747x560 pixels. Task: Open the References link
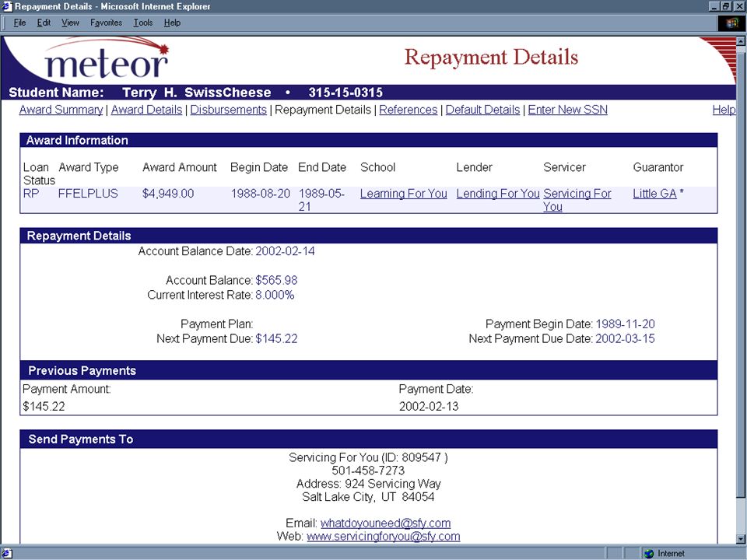coord(409,110)
